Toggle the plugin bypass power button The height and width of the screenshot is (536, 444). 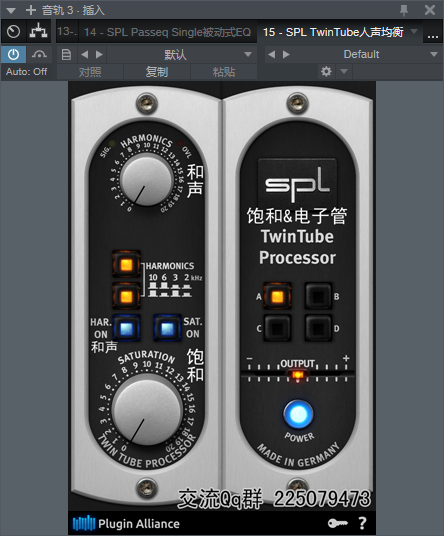click(x=13, y=54)
